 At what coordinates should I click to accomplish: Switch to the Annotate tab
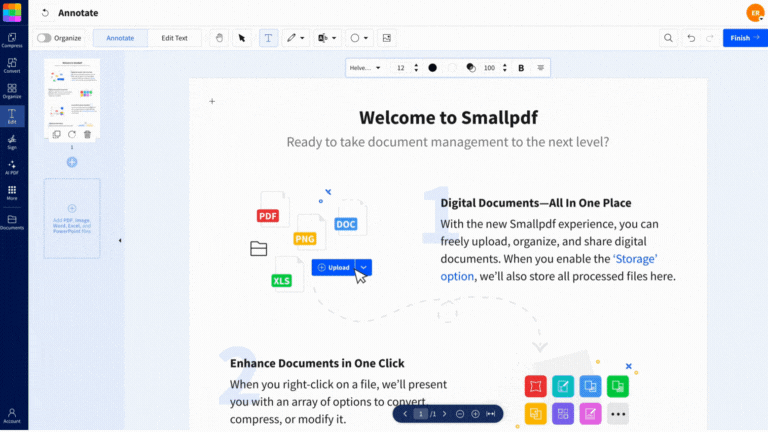point(120,38)
